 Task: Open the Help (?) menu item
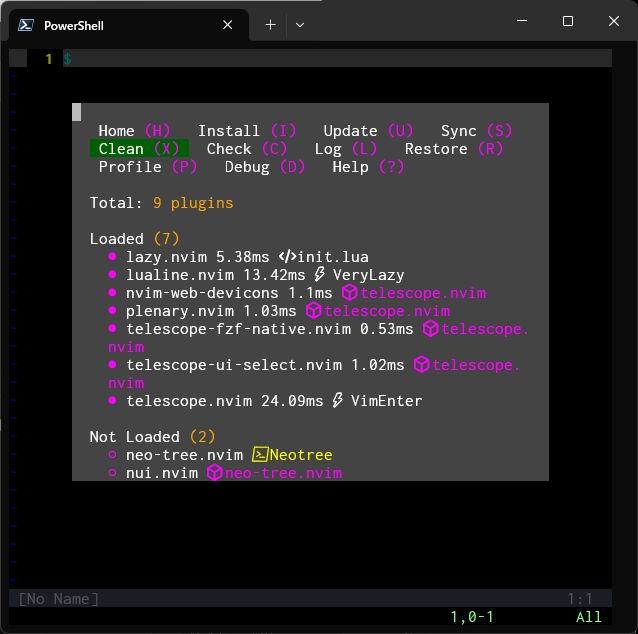[x=368, y=167]
